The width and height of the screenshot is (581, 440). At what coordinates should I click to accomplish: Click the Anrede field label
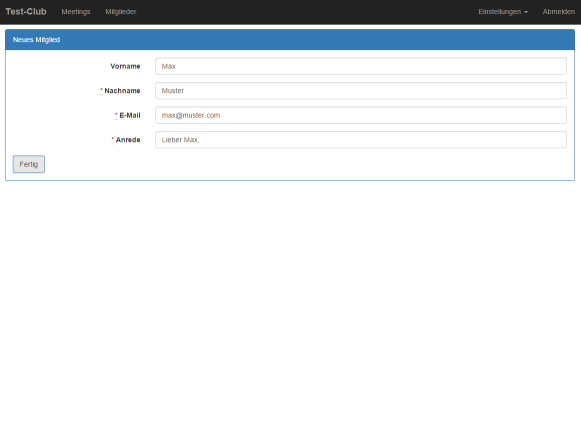click(x=128, y=140)
